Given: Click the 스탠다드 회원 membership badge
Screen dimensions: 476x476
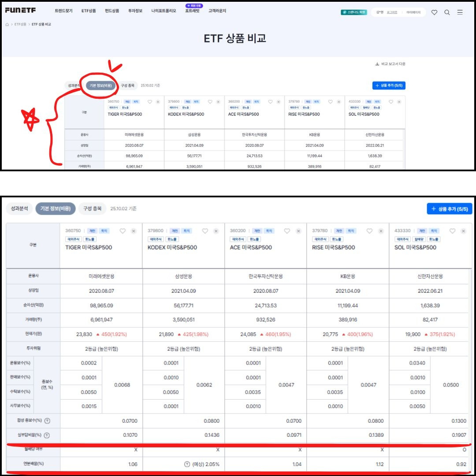Looking at the screenshot, I should click(354, 12).
